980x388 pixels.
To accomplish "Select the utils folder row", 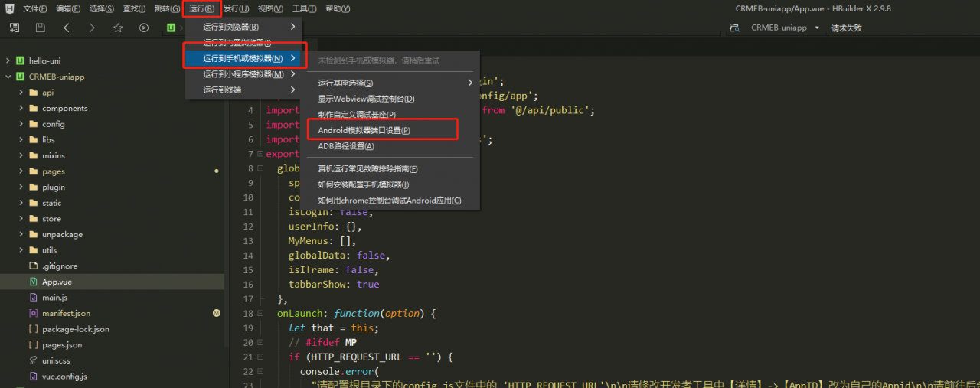I will [112, 250].
